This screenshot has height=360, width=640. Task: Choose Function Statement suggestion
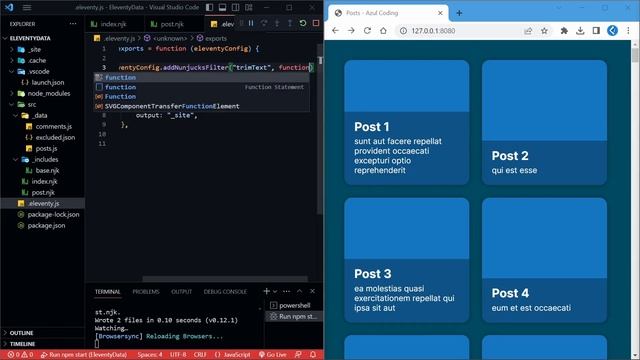pyautogui.click(x=202, y=87)
